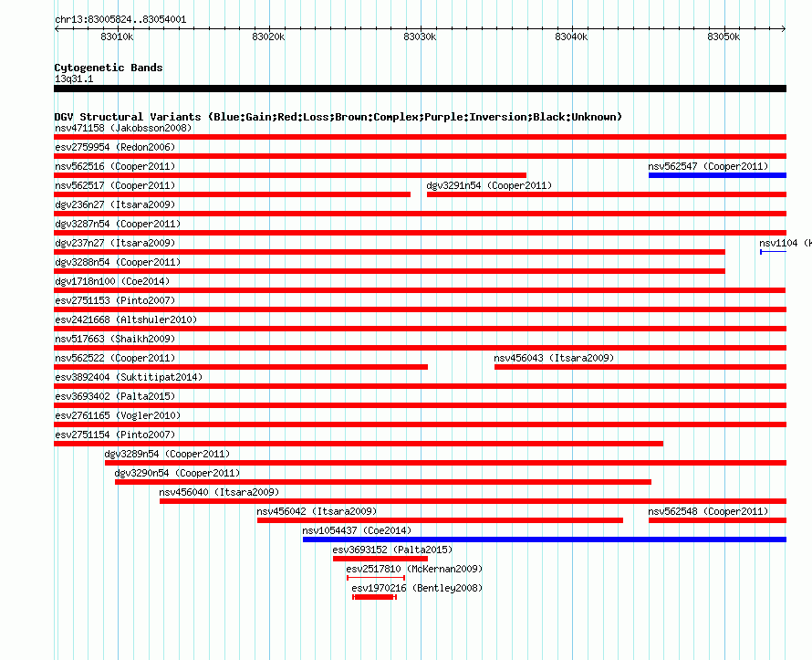The width and height of the screenshot is (812, 660).
Task: Open the esv1970216 (Bentley2008) label
Action: (417, 588)
